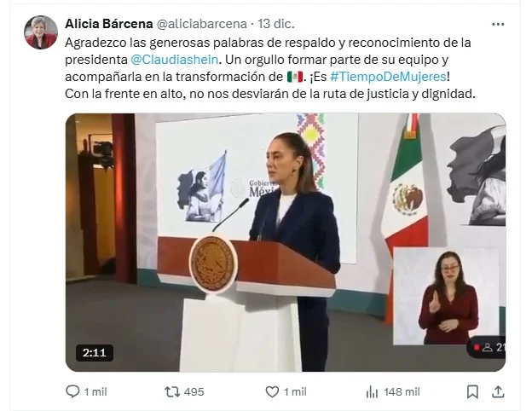Like the tweet with heart icon

tap(272, 392)
